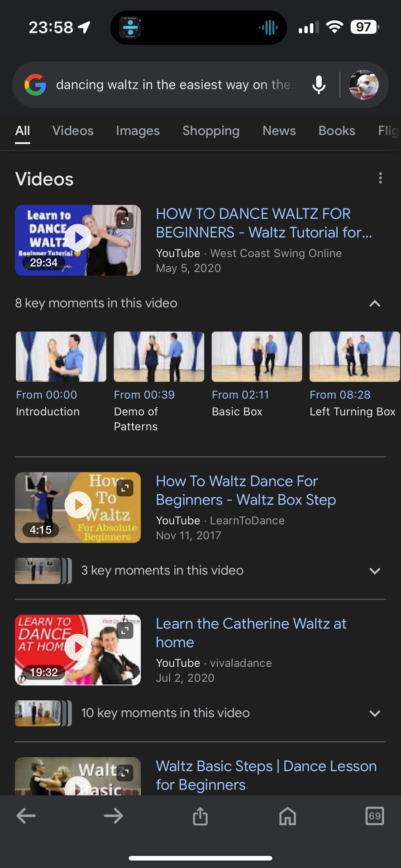This screenshot has height=868, width=401.
Task: Open the News search tab
Action: tap(279, 131)
